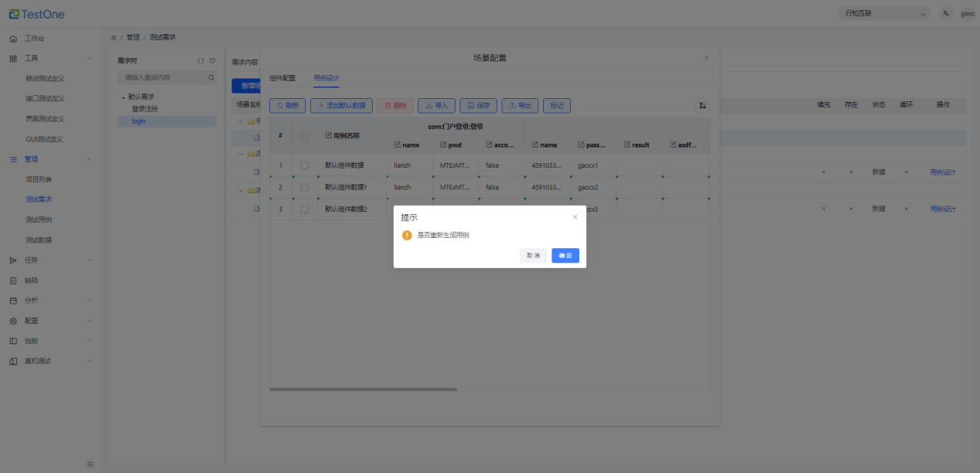The width and height of the screenshot is (980, 473).
Task: Close the 场景配置 panel
Action: (x=706, y=58)
